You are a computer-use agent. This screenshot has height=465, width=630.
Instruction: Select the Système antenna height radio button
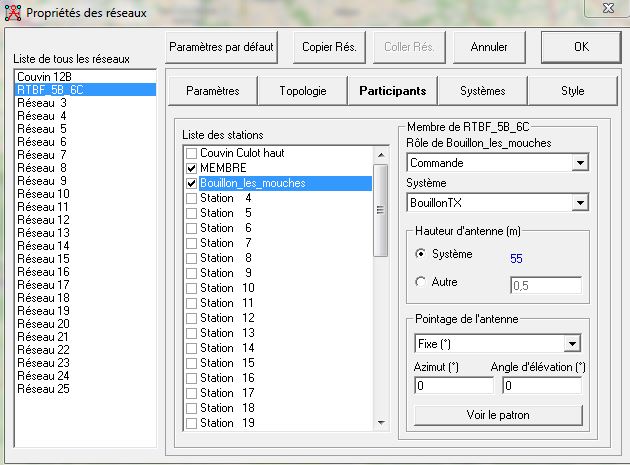pos(420,254)
